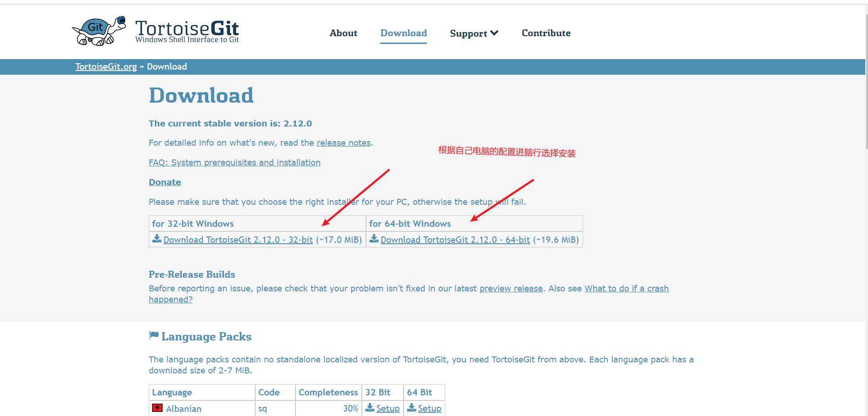This screenshot has width=868, height=416.
Task: Expand the Support menu chevron
Action: pyautogui.click(x=494, y=33)
